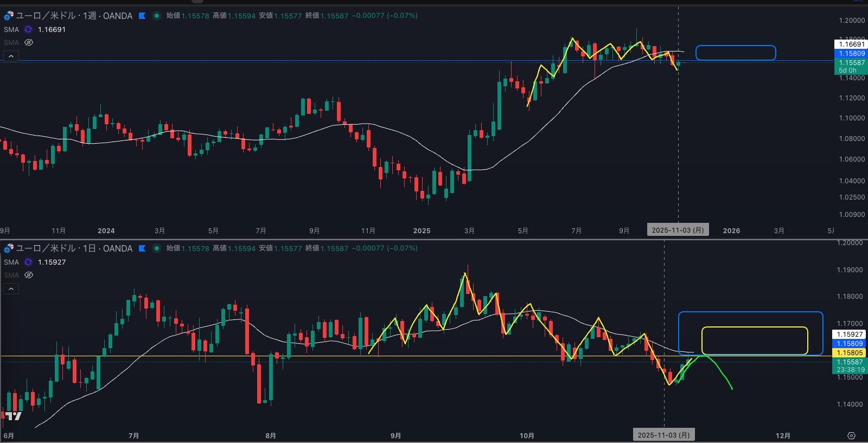Select the 1.15809 blue price label on weekly axis

pos(851,53)
